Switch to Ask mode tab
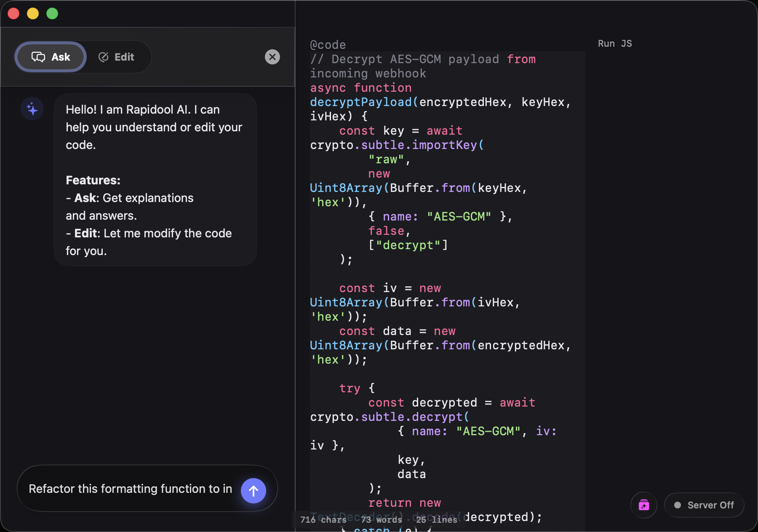758x532 pixels. (x=51, y=57)
